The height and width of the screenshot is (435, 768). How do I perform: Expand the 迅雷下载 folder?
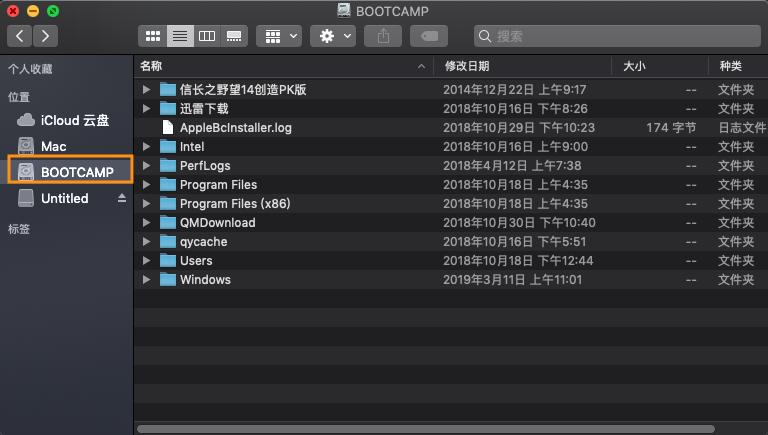(x=146, y=108)
